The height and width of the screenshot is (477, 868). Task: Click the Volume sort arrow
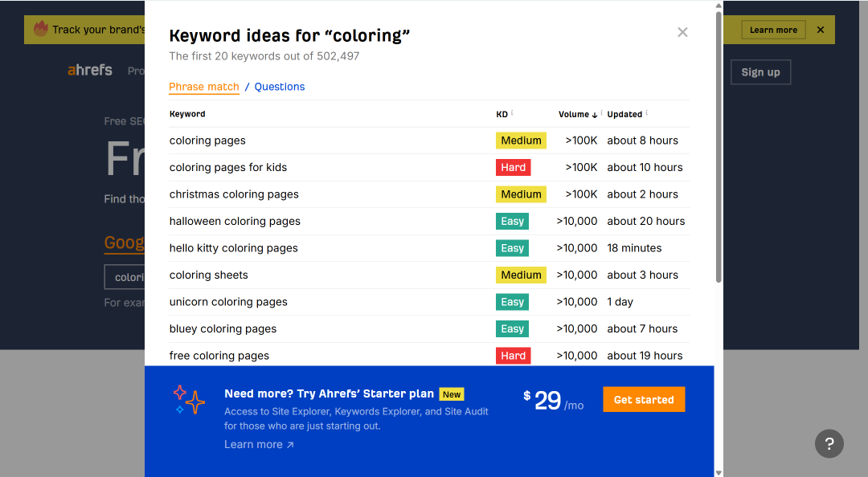click(595, 115)
